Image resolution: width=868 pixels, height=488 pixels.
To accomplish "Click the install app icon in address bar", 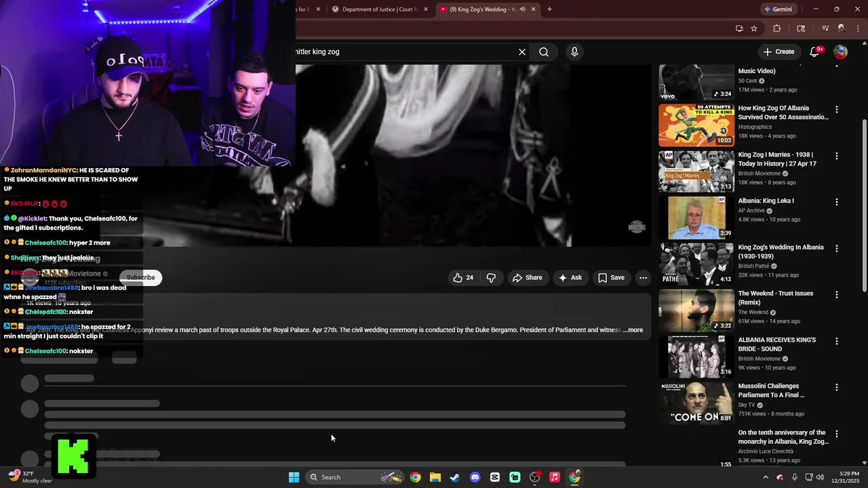I will click(739, 28).
